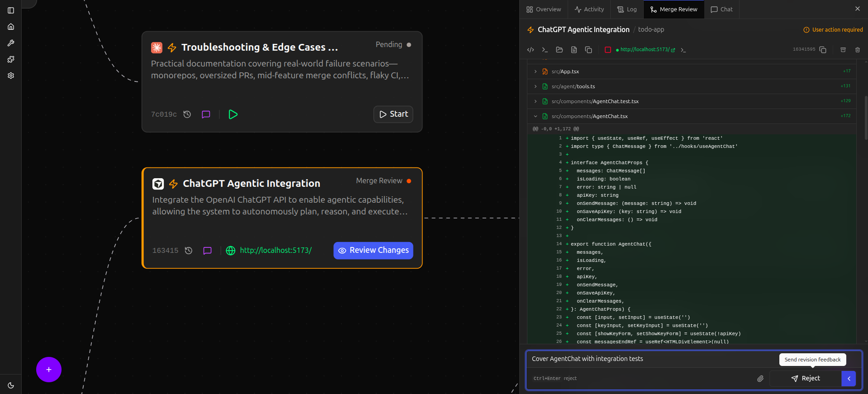Click green play icon on Troubleshooting card
Screen dimensions: 868x394
pos(233,114)
